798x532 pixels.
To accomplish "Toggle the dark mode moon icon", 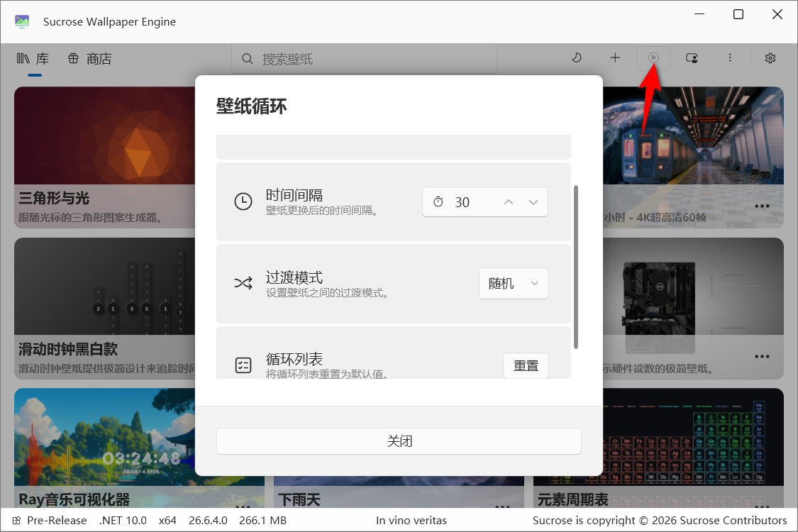I will (577, 58).
